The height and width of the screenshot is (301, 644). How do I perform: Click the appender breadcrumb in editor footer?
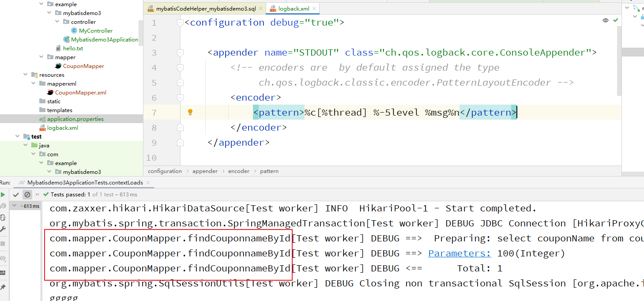point(205,171)
